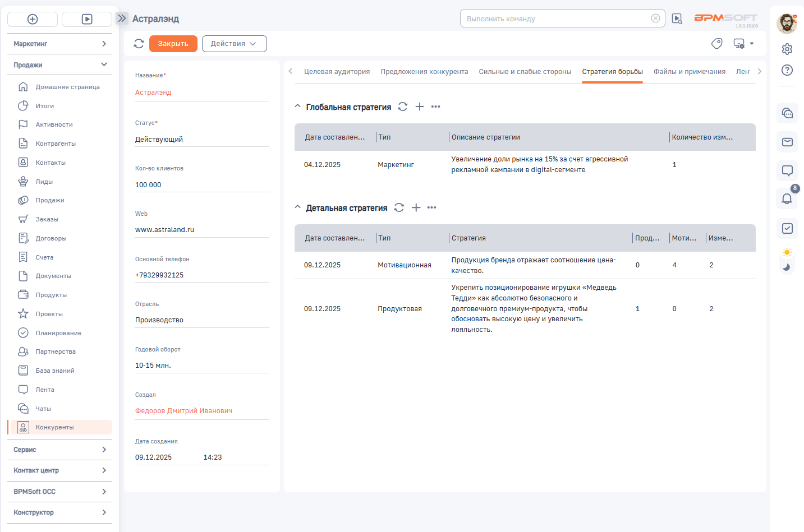Click the refresh icon beside Закрыть button
Image resolution: width=804 pixels, height=532 pixels.
click(139, 44)
